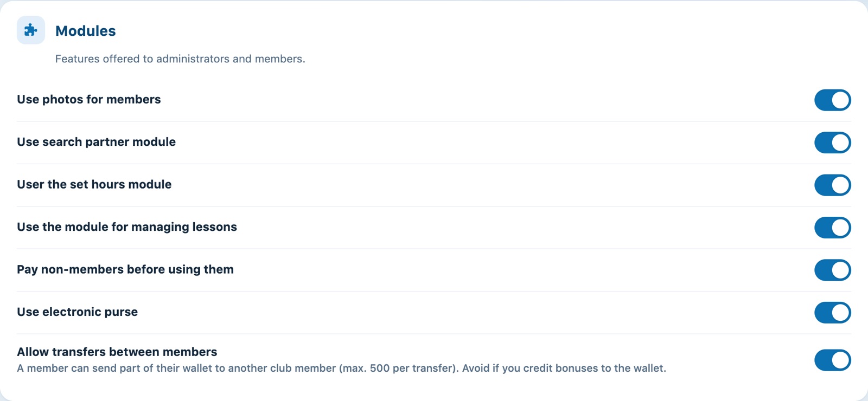Select the module for managing lessons label
This screenshot has width=868, height=401.
tap(127, 227)
